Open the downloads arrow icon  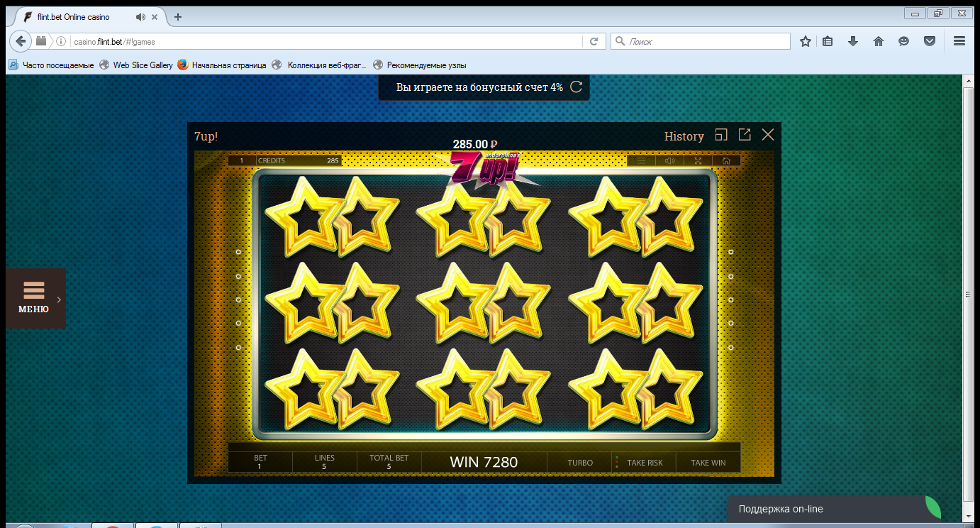click(853, 41)
